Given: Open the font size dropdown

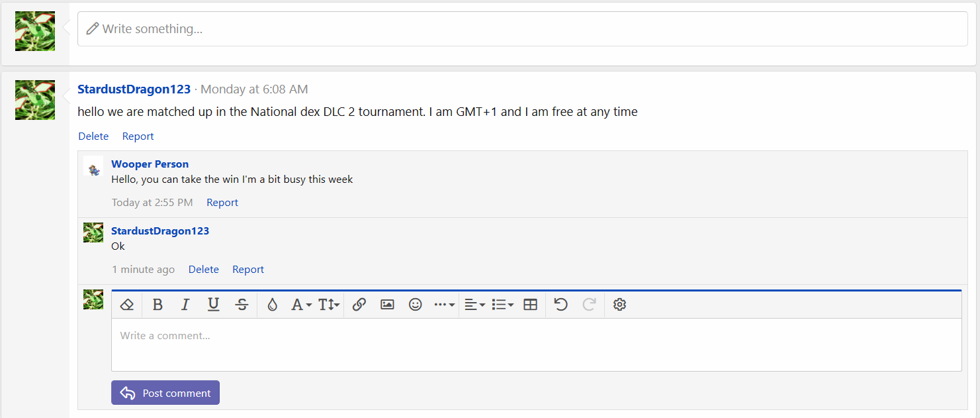Looking at the screenshot, I should [329, 305].
